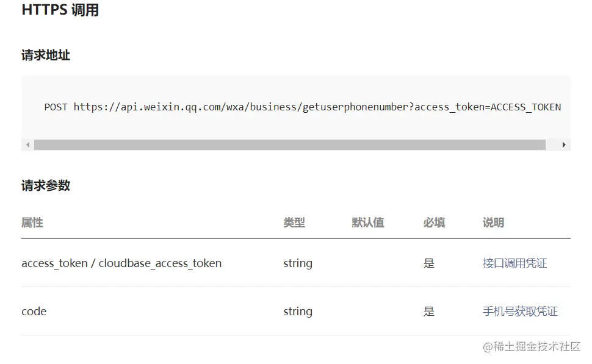Click the 默认值 column header
592x364 pixels.
(x=368, y=223)
